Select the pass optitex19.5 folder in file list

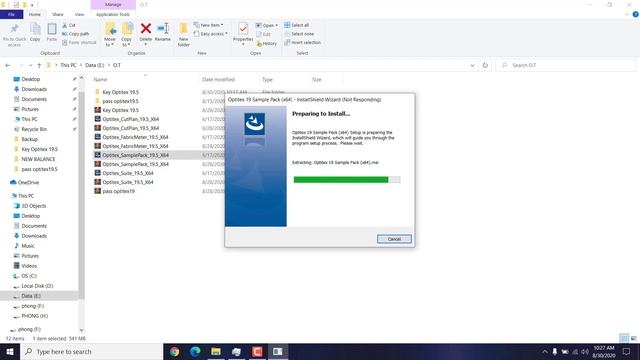[120, 101]
